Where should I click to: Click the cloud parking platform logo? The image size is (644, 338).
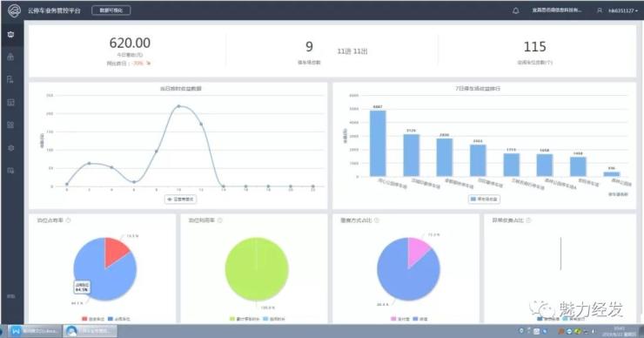(x=14, y=10)
